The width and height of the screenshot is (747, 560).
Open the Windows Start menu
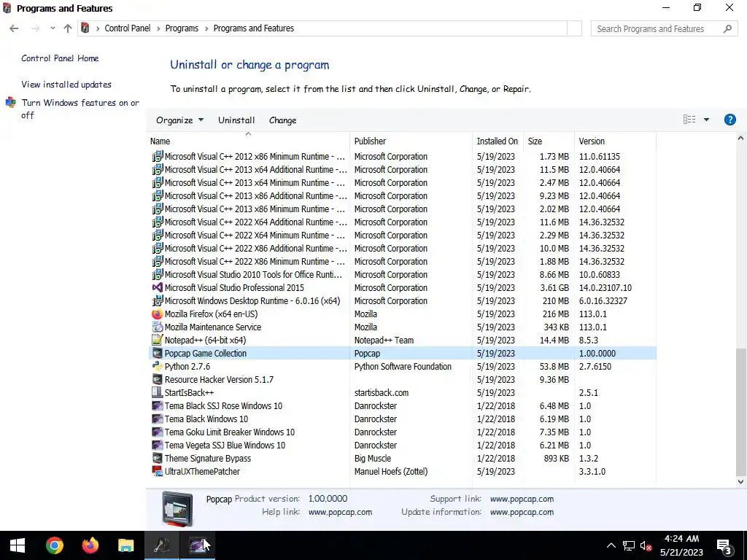point(18,545)
